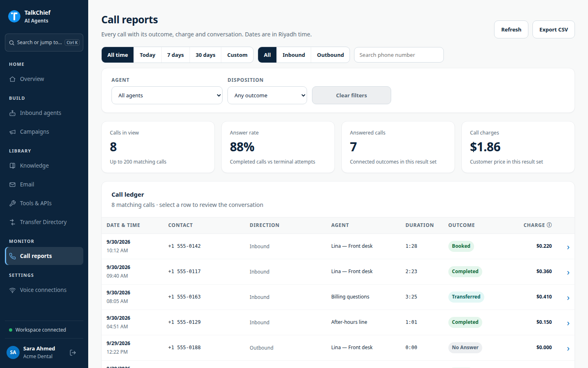Click the Transfer Directory arrows icon

pyautogui.click(x=13, y=222)
